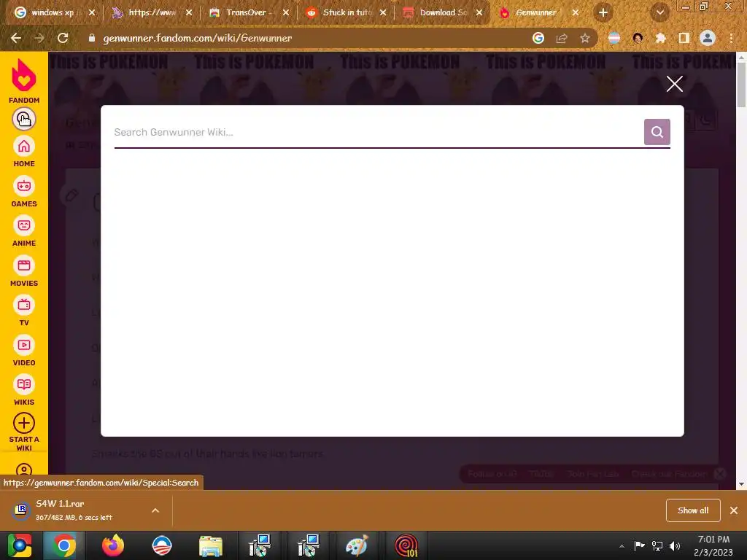
Task: Open a new tab with the plus button
Action: pyautogui.click(x=603, y=13)
